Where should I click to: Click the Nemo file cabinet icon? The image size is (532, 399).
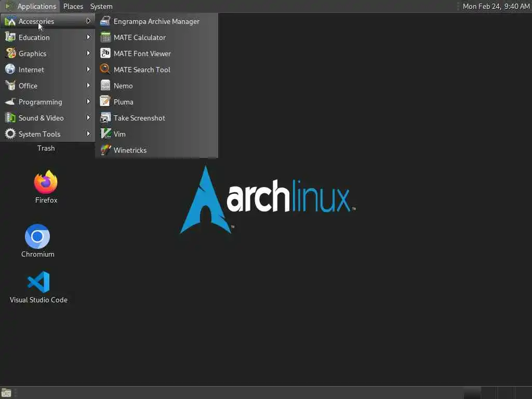tap(105, 86)
